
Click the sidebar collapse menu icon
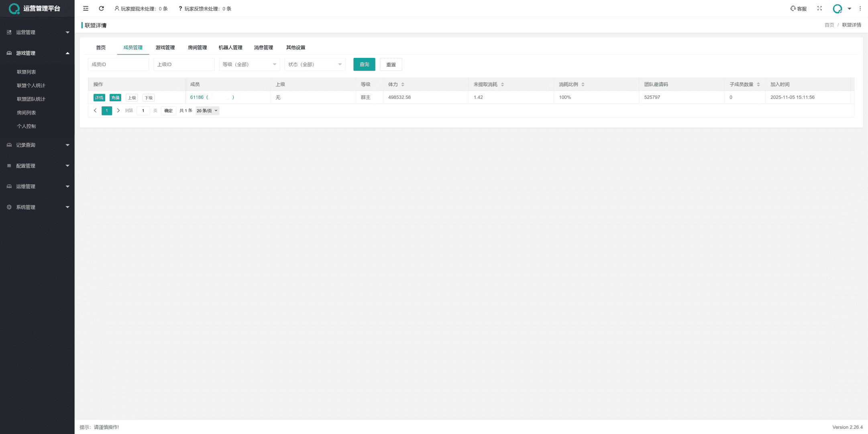86,8
